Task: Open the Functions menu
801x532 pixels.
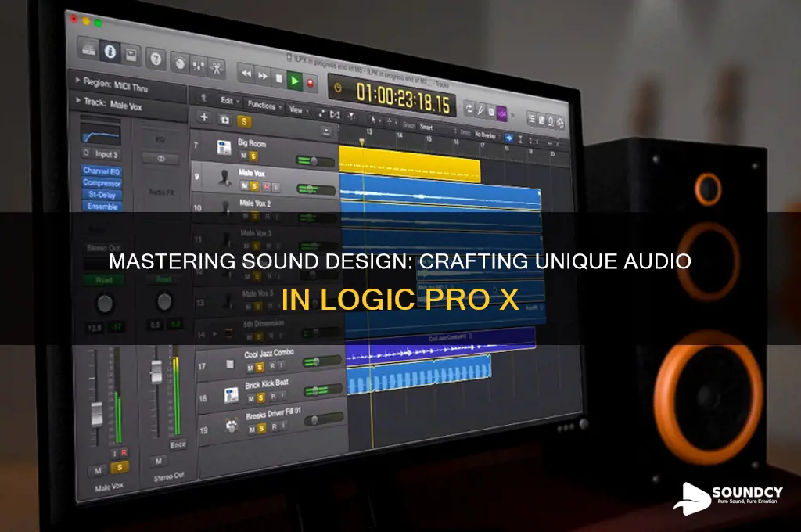Action: point(264,106)
